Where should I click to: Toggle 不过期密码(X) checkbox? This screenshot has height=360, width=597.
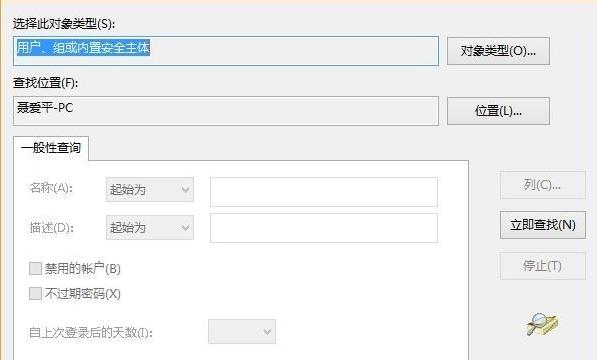point(35,293)
